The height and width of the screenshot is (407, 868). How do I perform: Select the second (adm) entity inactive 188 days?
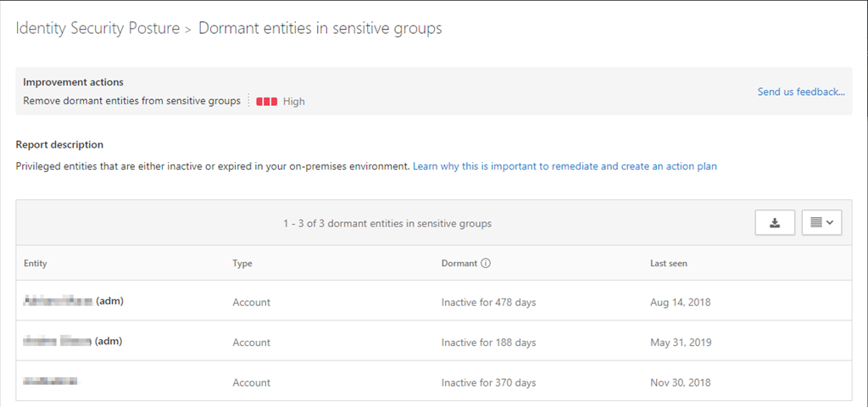tap(74, 342)
